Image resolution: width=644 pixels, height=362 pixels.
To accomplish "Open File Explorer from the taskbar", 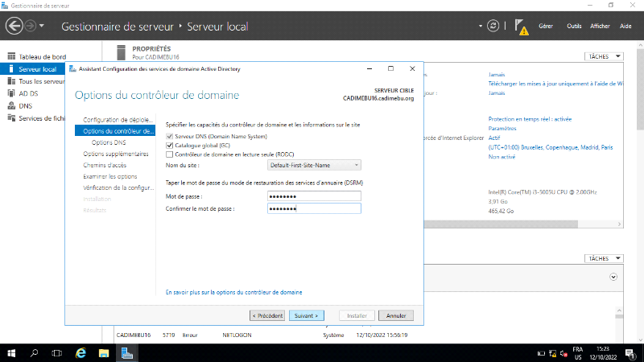I will point(104,352).
